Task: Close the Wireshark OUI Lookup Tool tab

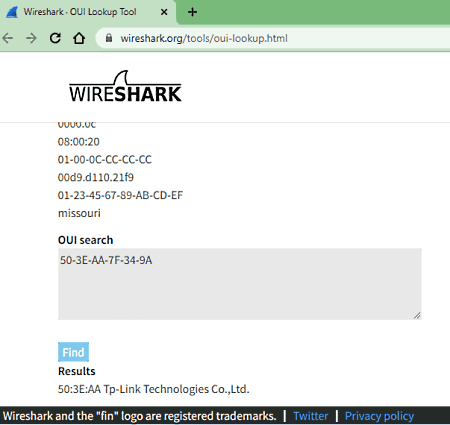Action: [x=164, y=12]
